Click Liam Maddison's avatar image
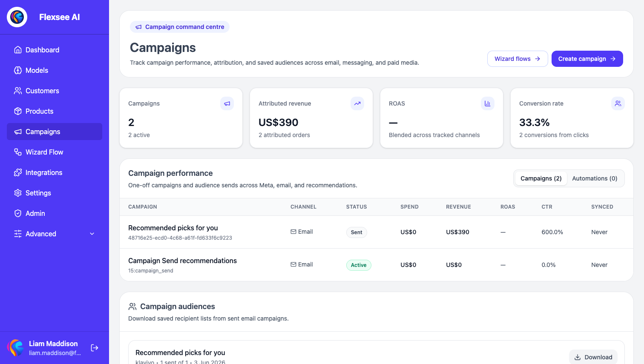The height and width of the screenshot is (364, 644). coord(15,348)
